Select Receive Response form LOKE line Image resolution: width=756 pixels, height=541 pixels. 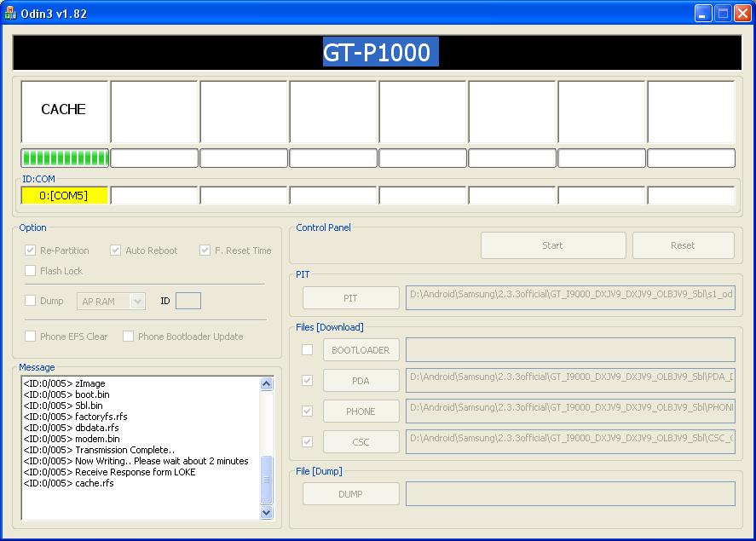[109, 472]
